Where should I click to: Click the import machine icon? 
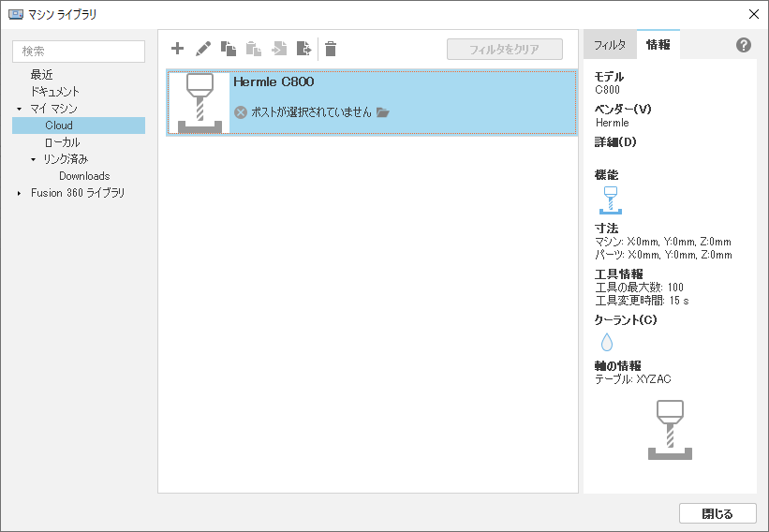[x=279, y=49]
